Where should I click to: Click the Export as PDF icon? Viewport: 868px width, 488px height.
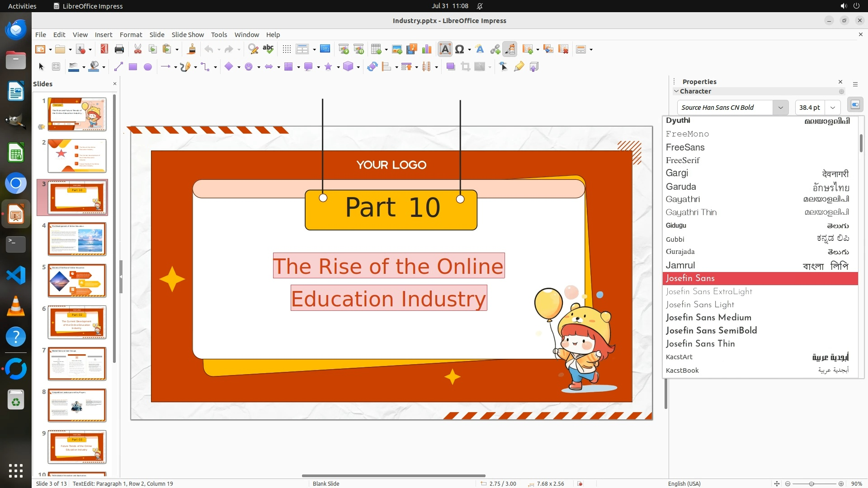(104, 49)
